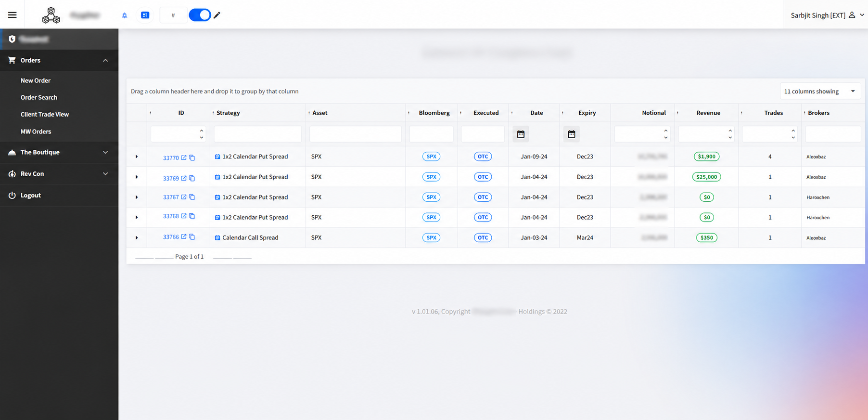Screen dimensions: 868x420
Task: Click the blue card view icon
Action: 145,15
